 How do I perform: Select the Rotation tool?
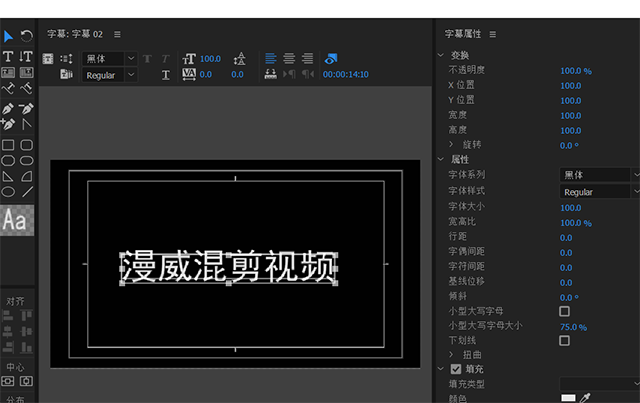(27, 37)
